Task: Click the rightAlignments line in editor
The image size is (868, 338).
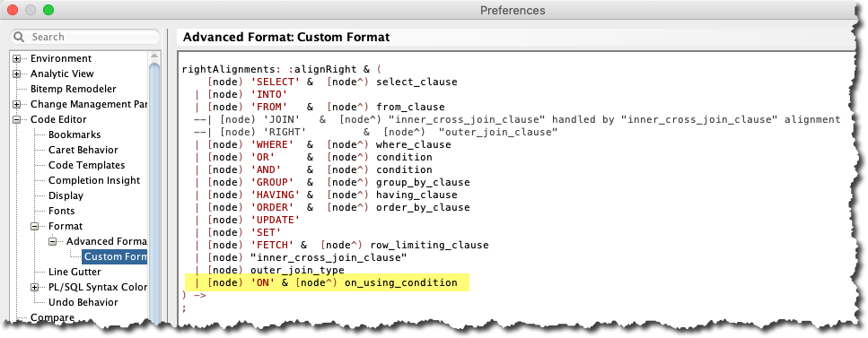Action: click(282, 70)
